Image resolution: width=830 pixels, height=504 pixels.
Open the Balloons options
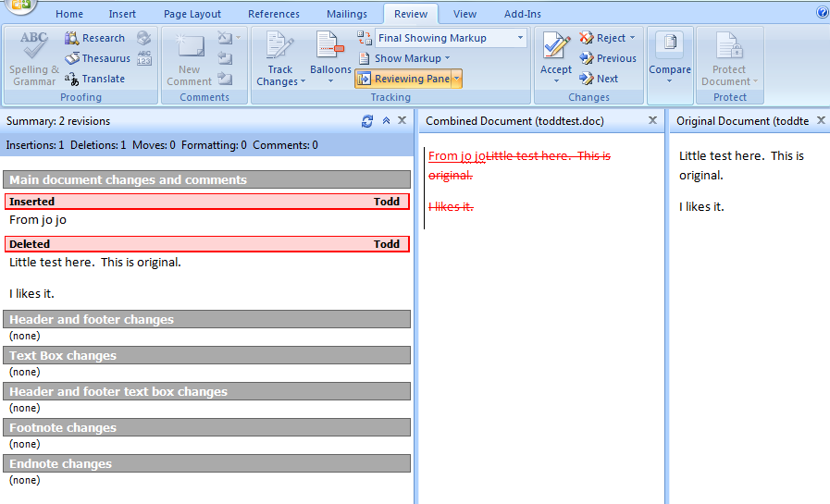click(329, 46)
